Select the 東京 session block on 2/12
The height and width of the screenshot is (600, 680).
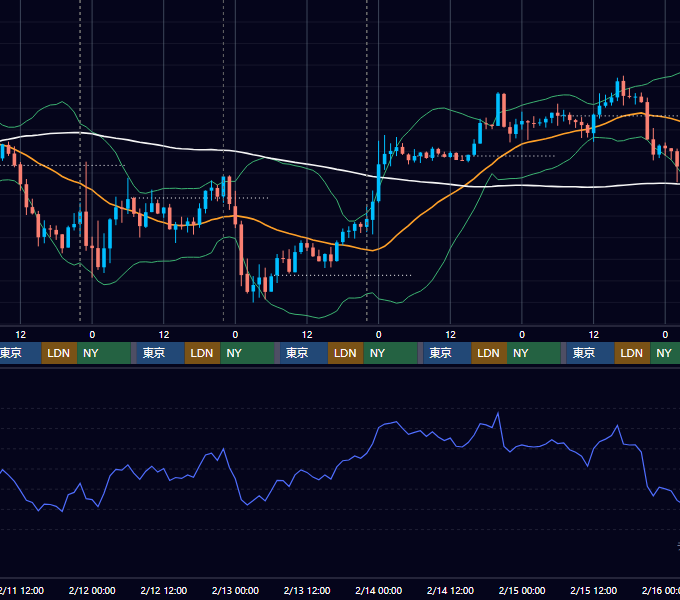(160, 353)
